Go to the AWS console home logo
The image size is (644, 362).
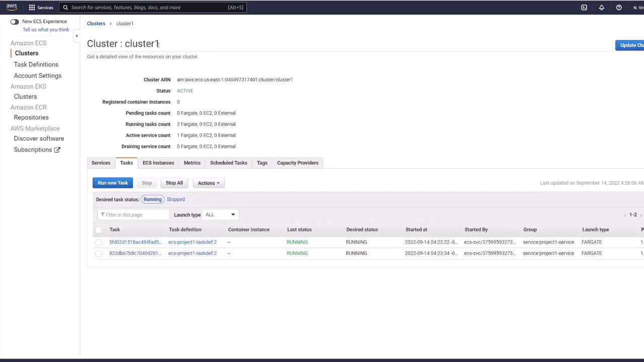11,7
